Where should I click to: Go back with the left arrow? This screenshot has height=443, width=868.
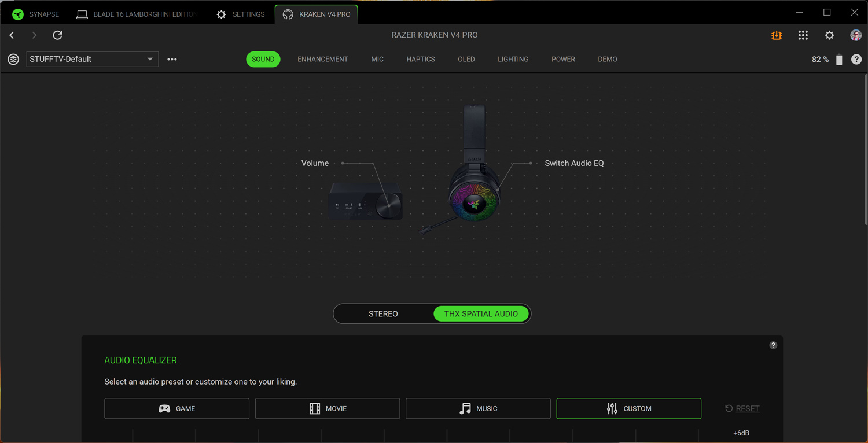(12, 35)
